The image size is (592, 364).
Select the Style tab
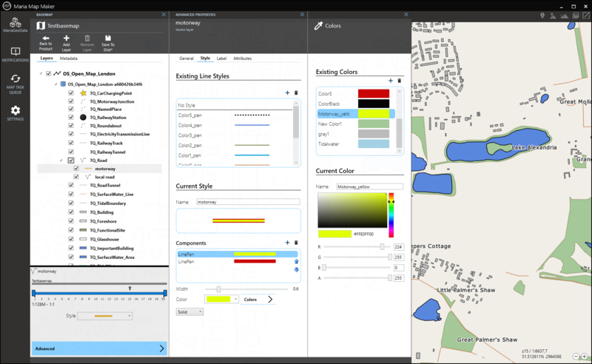click(x=205, y=58)
